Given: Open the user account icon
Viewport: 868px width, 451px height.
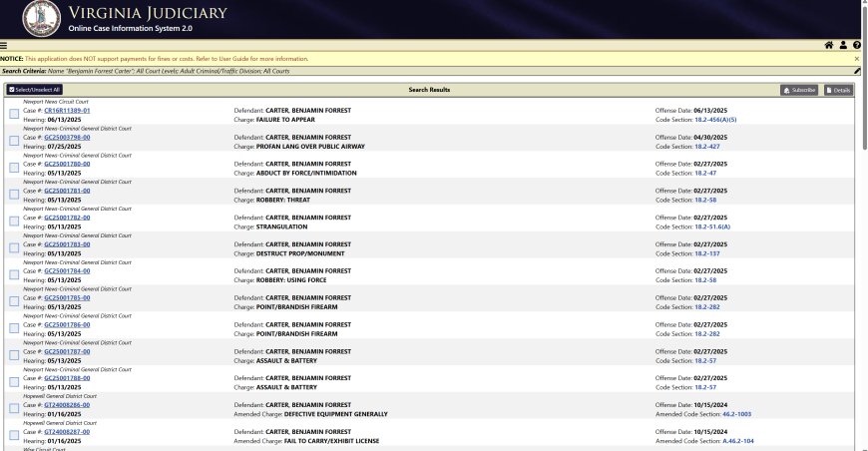Looking at the screenshot, I should click(x=843, y=45).
